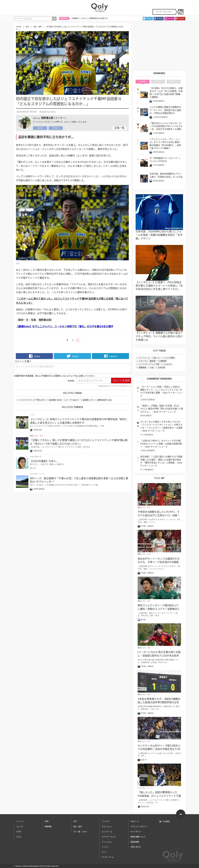The height and width of the screenshot is (868, 199).
Task: Open the Facebook button in the header
Action: 159,18
